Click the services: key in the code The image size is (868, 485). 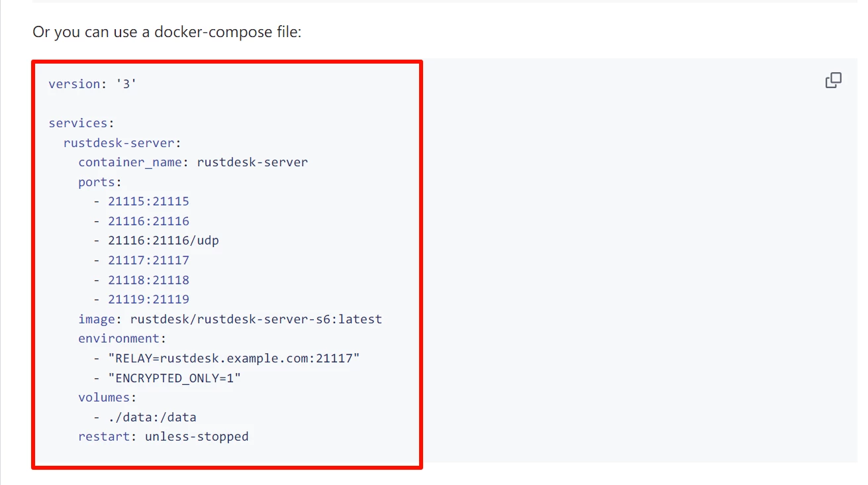click(x=77, y=123)
